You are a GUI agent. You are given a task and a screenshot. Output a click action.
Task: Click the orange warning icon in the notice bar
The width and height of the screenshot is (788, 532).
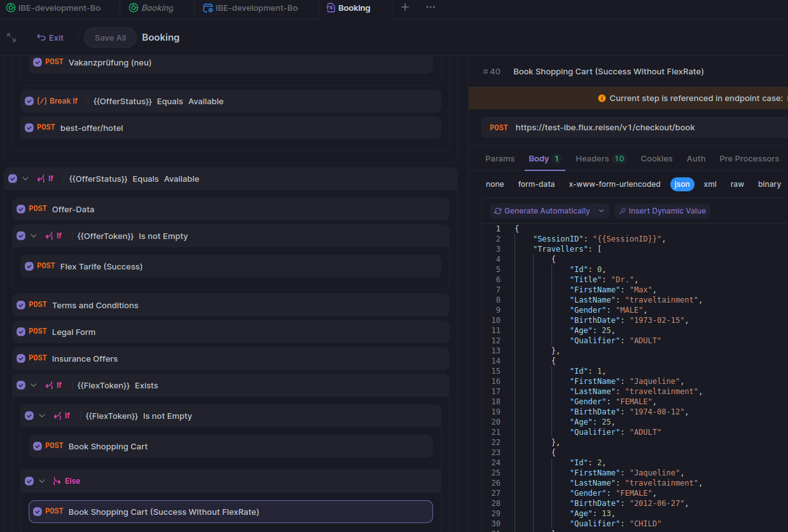[602, 99]
